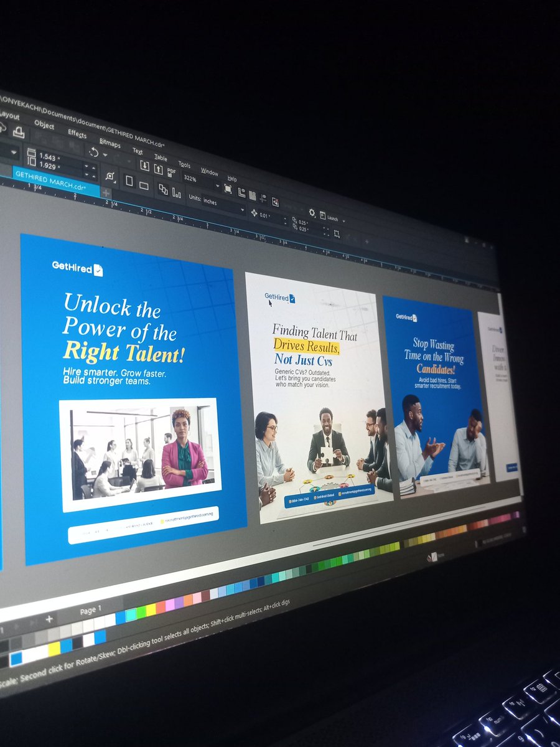Open the Text menu
The height and width of the screenshot is (747, 560).
coord(138,151)
